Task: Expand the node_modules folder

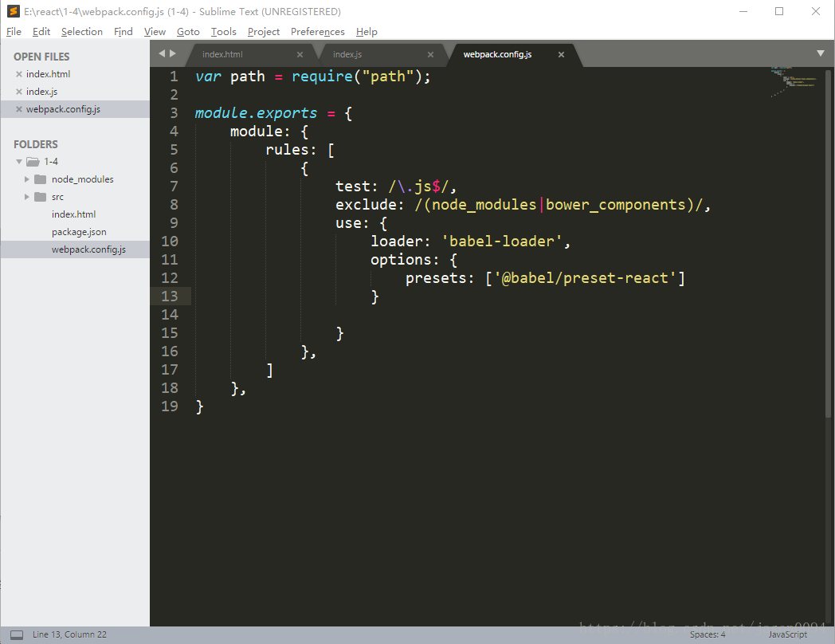Action: [26, 179]
